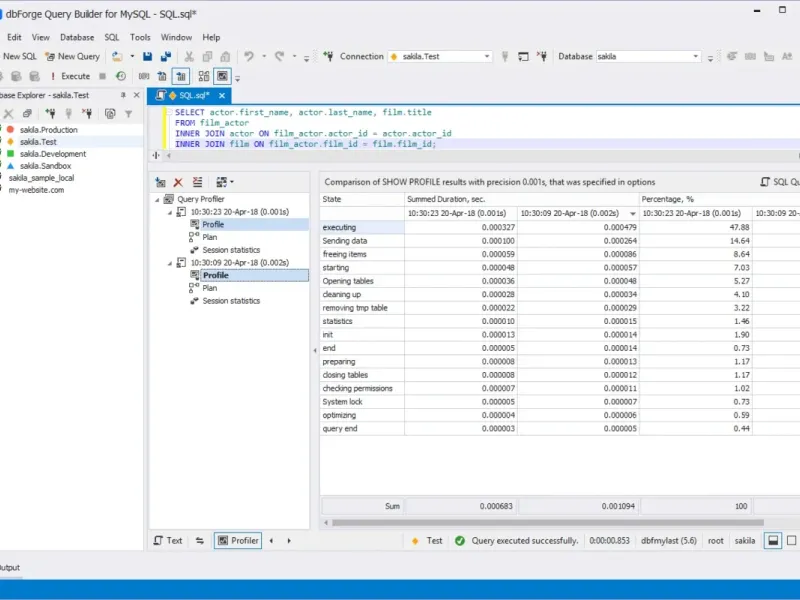Toggle the split layout button in status bar
The width and height of the screenshot is (800, 600).
pos(773,541)
